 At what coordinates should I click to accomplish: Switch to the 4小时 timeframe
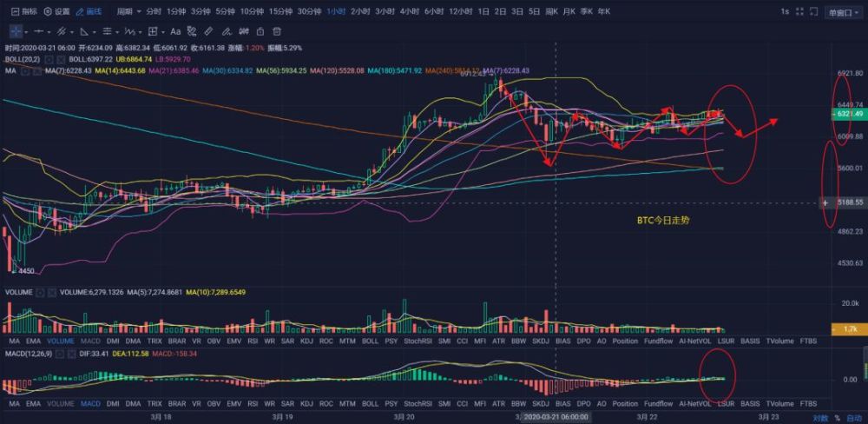point(409,11)
